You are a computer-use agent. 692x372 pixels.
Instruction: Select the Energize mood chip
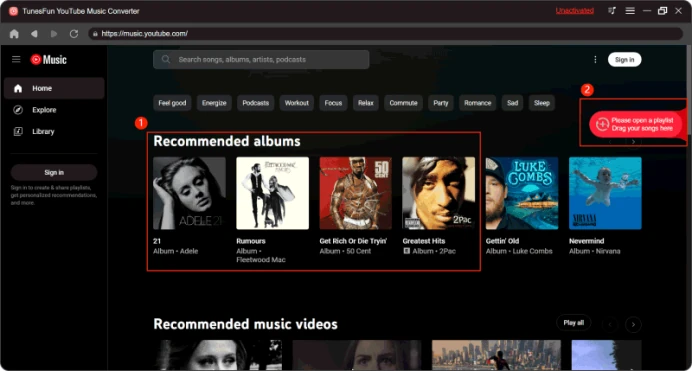coord(214,103)
